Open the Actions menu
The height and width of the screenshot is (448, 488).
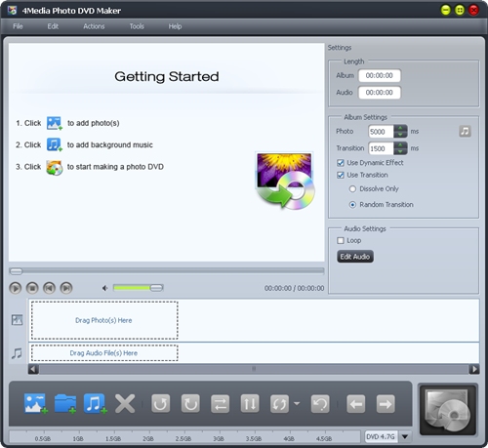(94, 26)
